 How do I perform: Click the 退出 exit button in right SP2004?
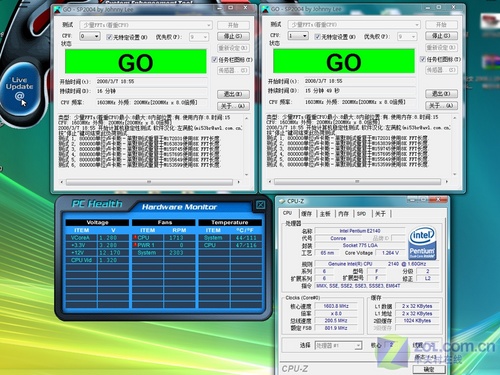(x=442, y=94)
